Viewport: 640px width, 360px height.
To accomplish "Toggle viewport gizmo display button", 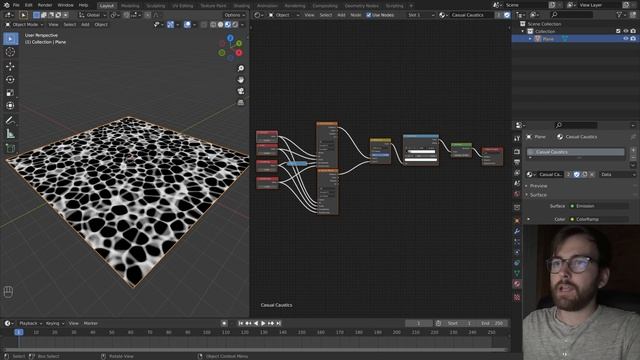I will [170, 25].
